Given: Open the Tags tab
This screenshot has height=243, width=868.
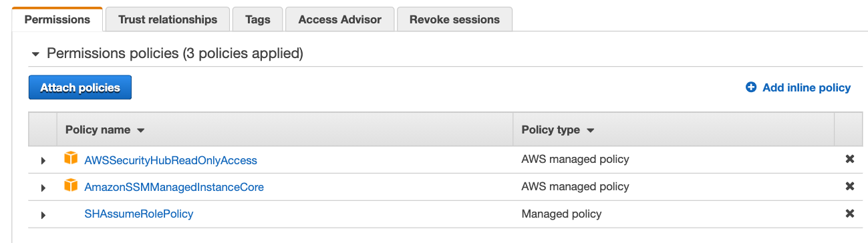Looking at the screenshot, I should pos(257,19).
